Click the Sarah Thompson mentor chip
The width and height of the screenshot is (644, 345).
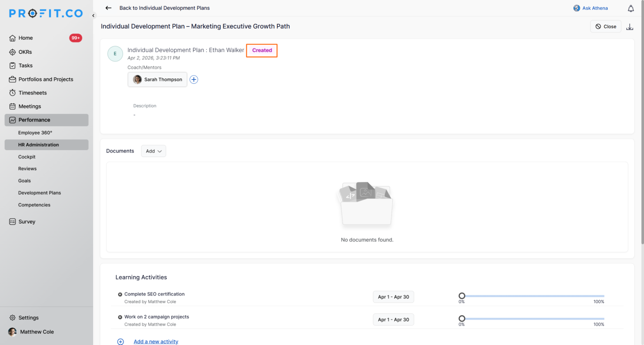158,80
